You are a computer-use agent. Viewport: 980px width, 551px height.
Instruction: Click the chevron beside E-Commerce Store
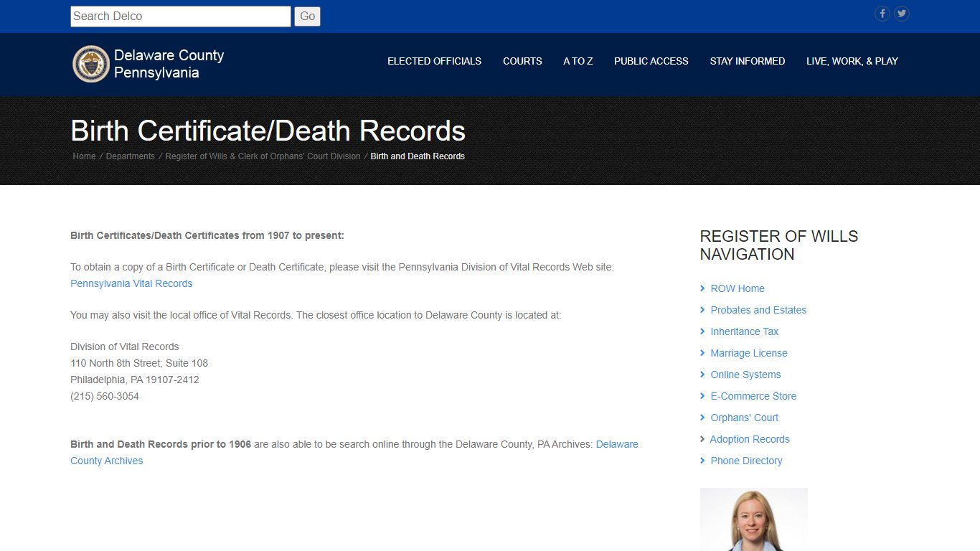[702, 396]
